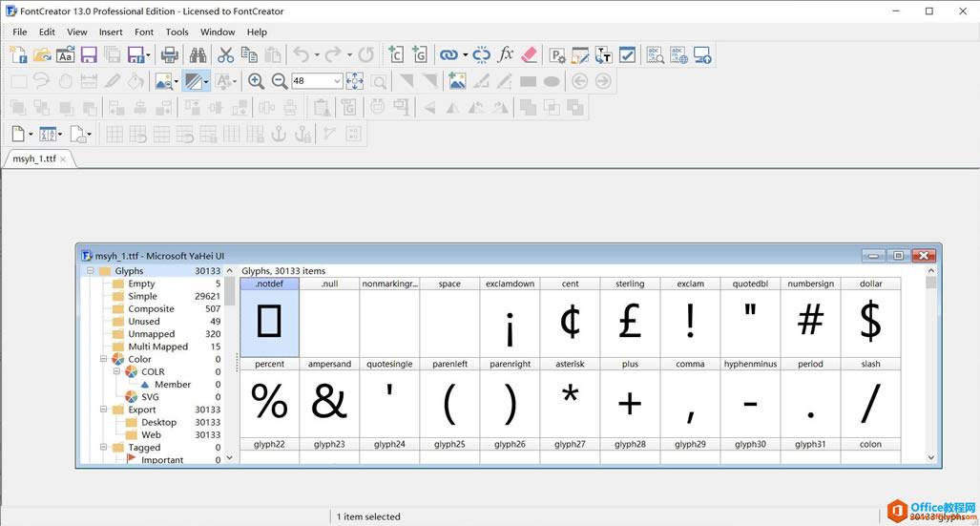Click the Test font abc magnifier icon
This screenshot has width=980, height=526.
[655, 55]
